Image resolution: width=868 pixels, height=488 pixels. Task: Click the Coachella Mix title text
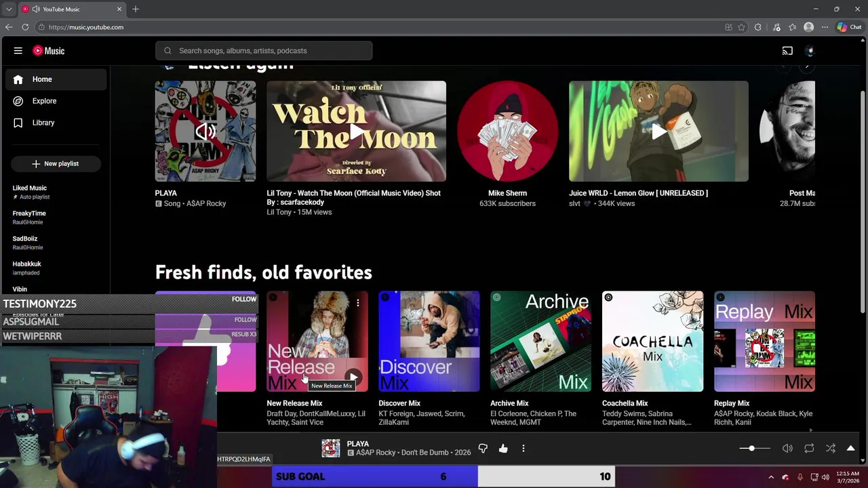(x=625, y=403)
